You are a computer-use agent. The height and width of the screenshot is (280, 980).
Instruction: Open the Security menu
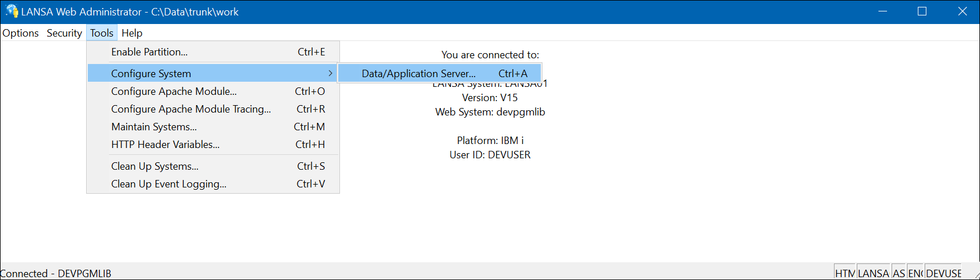coord(64,33)
